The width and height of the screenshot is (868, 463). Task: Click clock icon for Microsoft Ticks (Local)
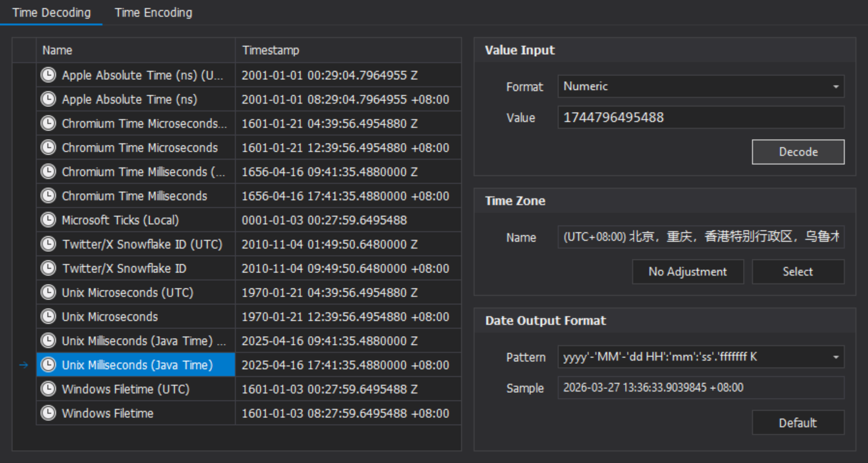point(48,220)
